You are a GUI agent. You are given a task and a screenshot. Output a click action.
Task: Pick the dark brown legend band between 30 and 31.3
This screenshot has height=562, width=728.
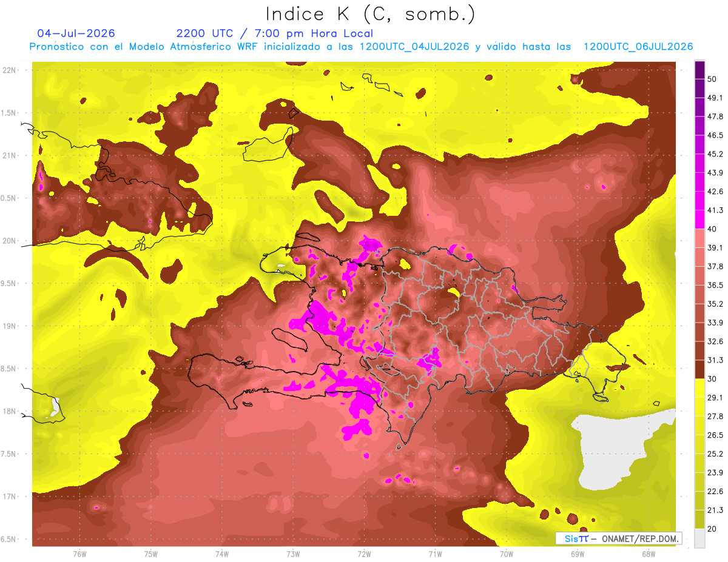tap(699, 369)
